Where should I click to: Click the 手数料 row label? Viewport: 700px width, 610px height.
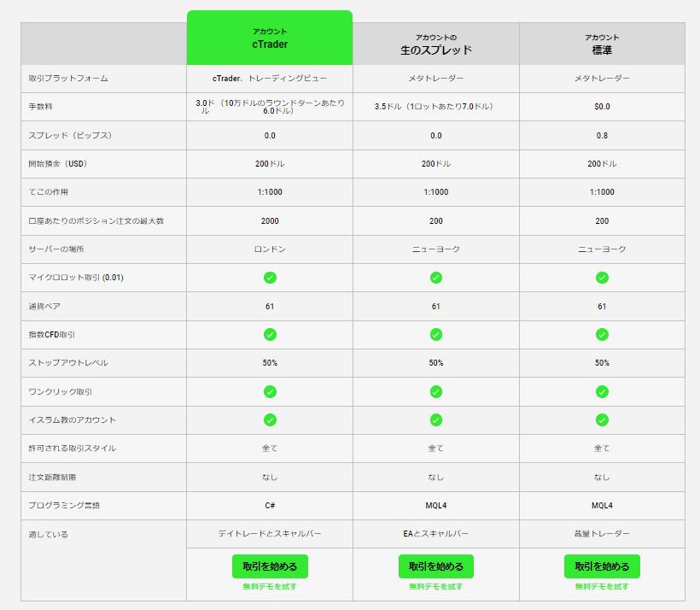coord(41,106)
